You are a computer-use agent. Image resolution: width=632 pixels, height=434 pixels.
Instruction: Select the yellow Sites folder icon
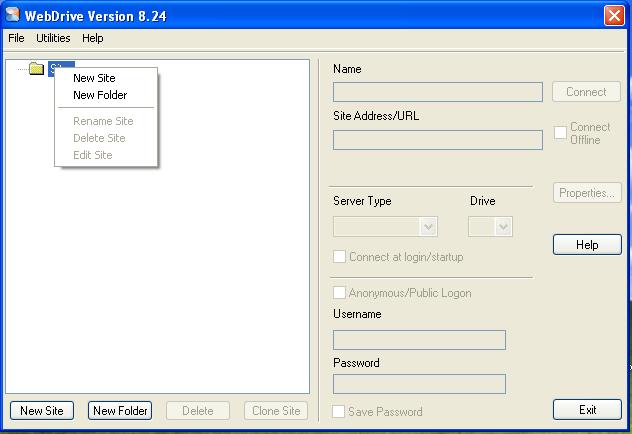37,69
